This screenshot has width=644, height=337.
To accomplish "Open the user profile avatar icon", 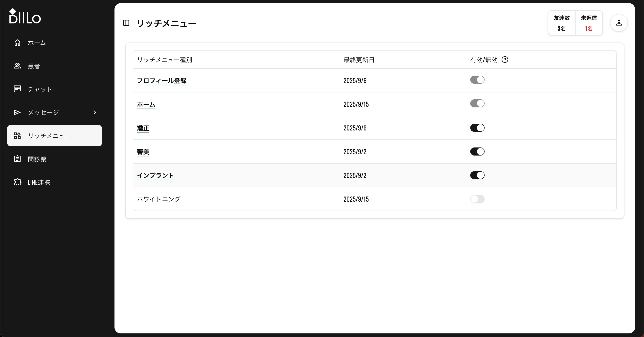I will click(x=619, y=23).
